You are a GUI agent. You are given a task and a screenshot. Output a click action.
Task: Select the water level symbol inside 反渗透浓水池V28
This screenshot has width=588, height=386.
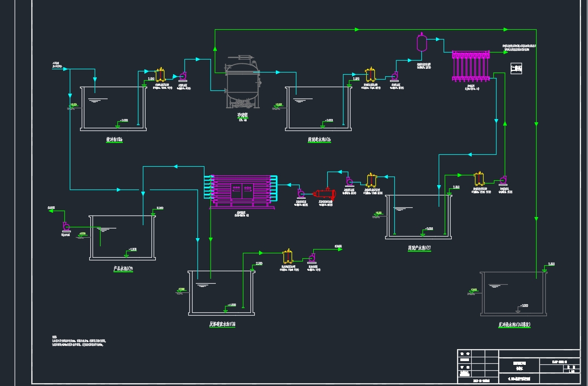tap(206, 285)
